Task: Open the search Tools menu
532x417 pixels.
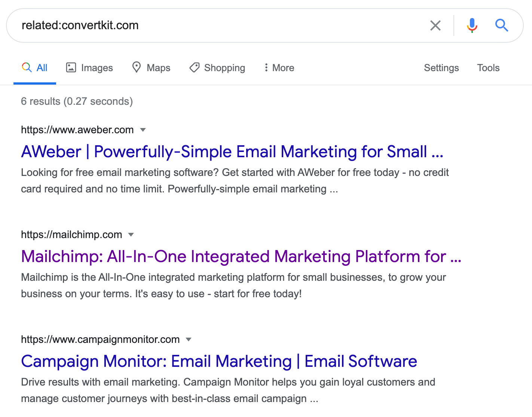Action: click(488, 68)
